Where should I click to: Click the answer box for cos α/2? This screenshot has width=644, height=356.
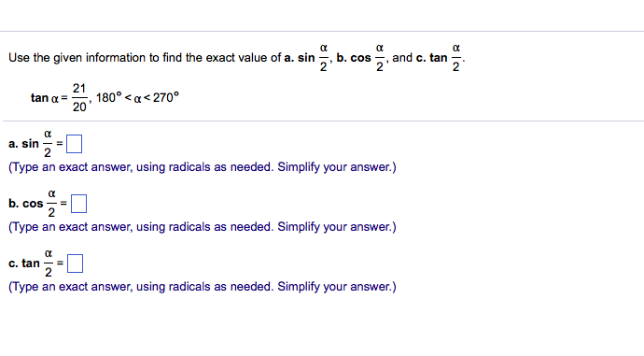tap(78, 204)
